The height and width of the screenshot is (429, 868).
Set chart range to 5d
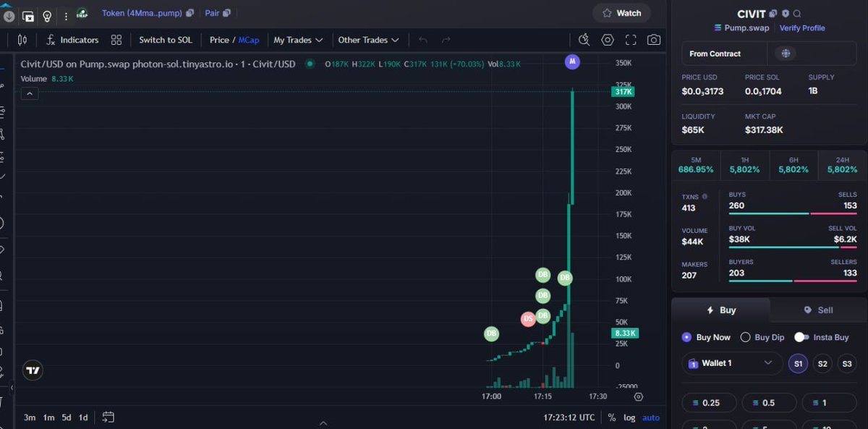pyautogui.click(x=67, y=417)
